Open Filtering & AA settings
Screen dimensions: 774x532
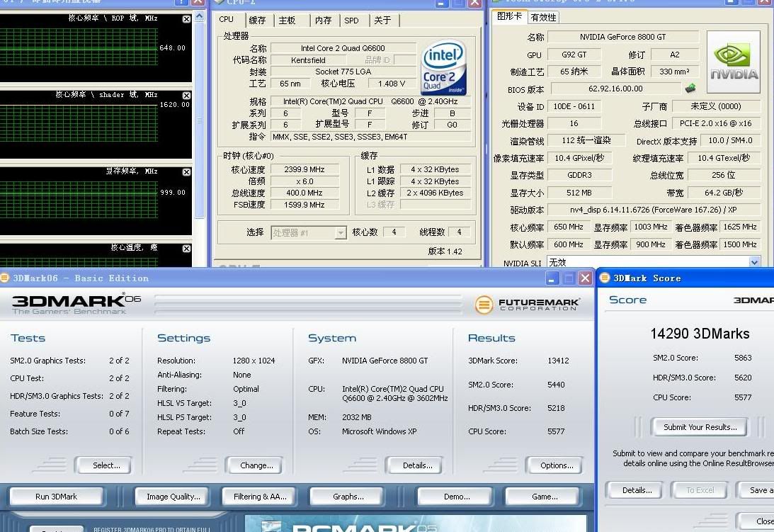coord(260,497)
